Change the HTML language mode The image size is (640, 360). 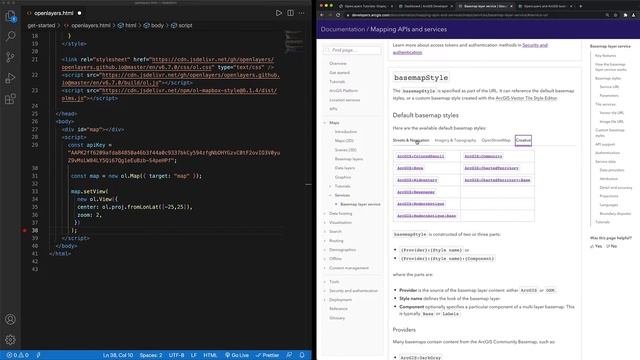point(210,355)
